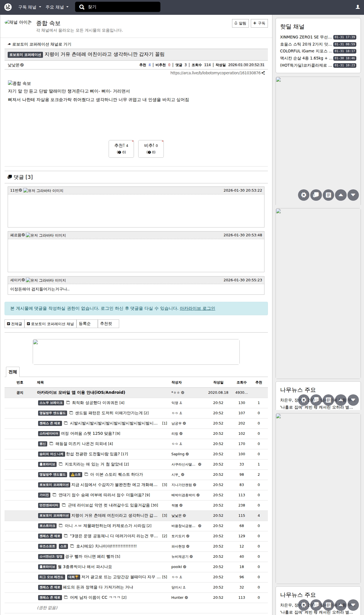
Task: Open settings gear in floating toolbar
Action: [304, 195]
